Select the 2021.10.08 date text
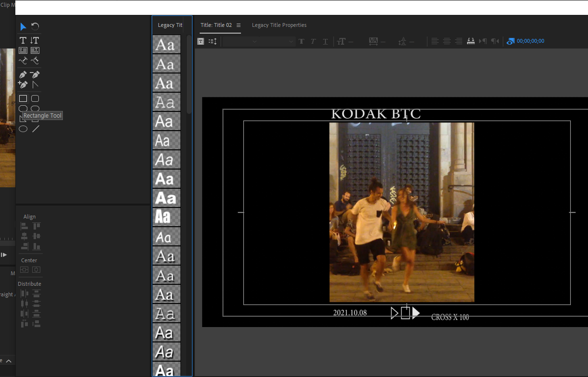The image size is (588, 377). click(x=350, y=313)
